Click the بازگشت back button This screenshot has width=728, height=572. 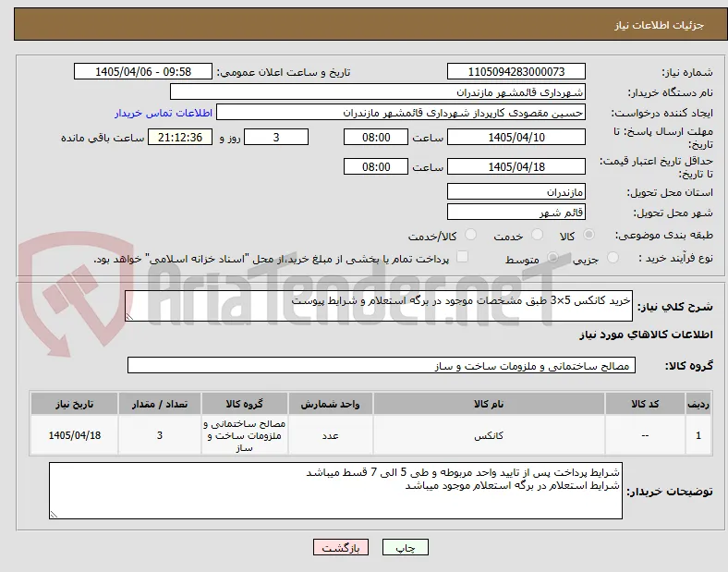[x=341, y=547]
